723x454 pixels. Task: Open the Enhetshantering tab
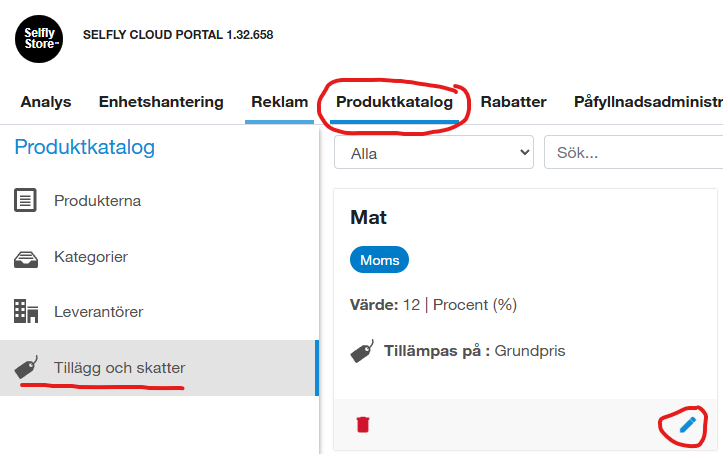tap(161, 102)
